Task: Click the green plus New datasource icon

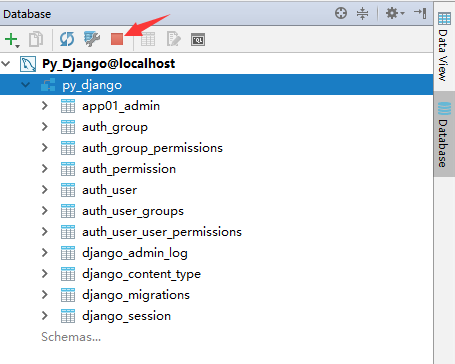Action: pos(12,40)
